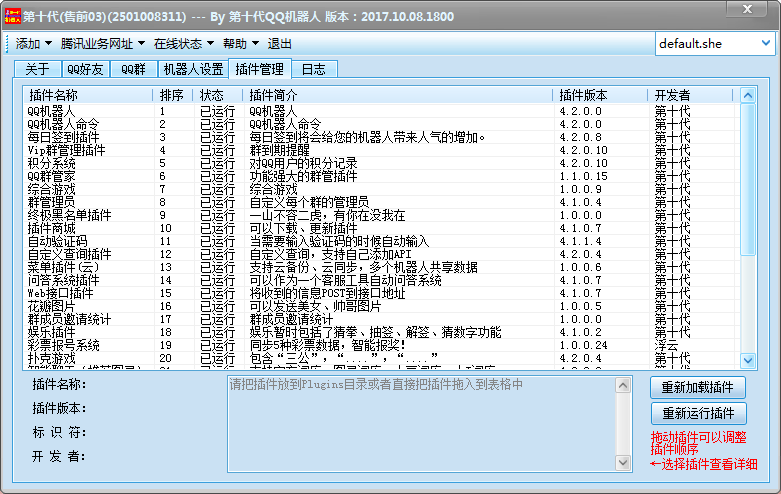This screenshot has height=494, width=781.
Task: Click the plugin list scroll-up arrow
Action: click(748, 95)
